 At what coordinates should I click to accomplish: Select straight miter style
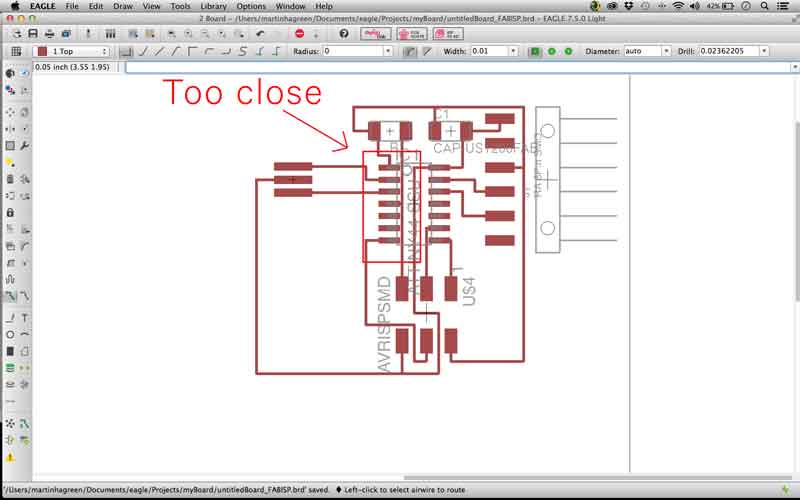(427, 52)
